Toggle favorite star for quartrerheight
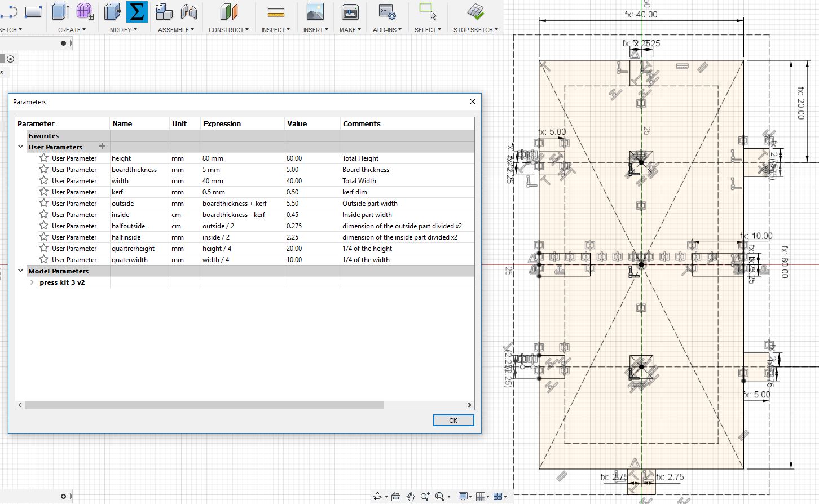 (43, 248)
